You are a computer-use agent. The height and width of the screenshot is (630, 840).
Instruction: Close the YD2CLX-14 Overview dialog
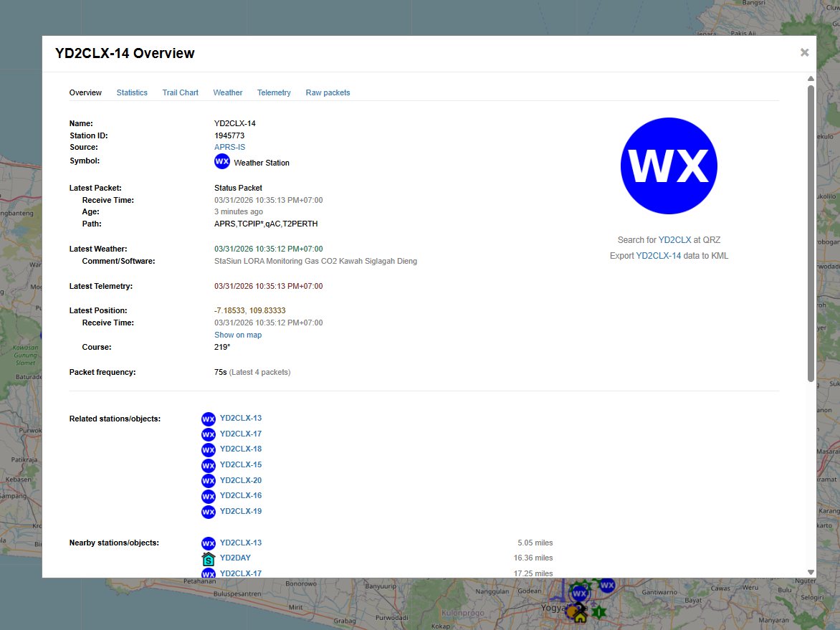804,52
